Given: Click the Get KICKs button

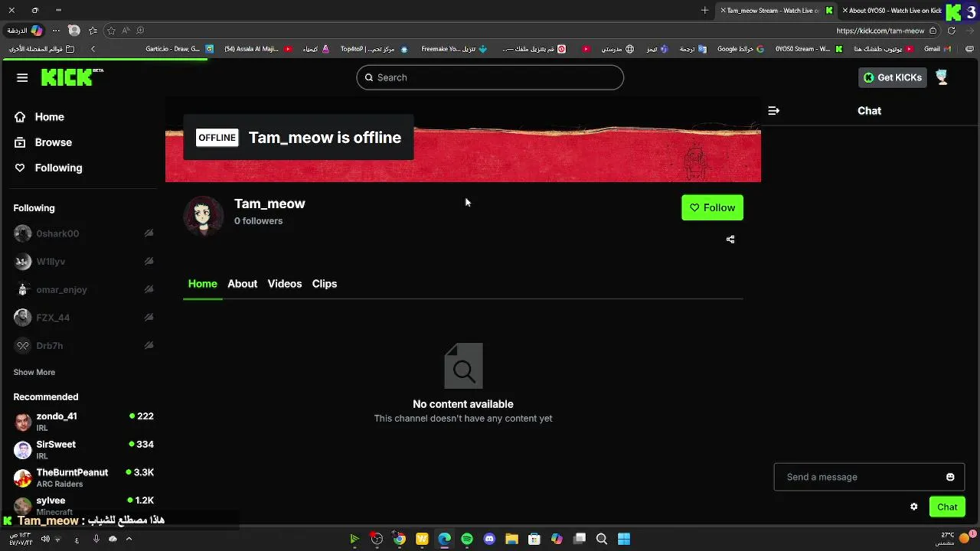Looking at the screenshot, I should [x=892, y=77].
